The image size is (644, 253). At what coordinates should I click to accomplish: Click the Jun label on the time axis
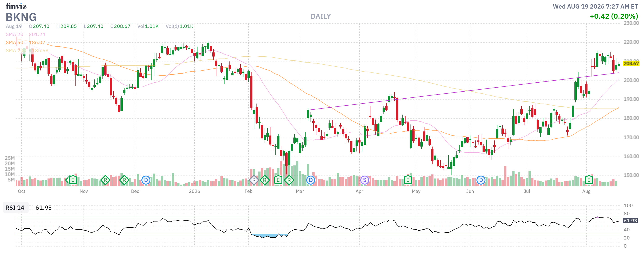(470, 192)
